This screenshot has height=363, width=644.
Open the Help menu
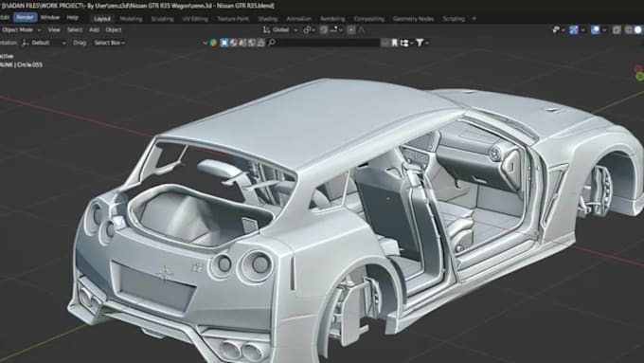[x=73, y=17]
